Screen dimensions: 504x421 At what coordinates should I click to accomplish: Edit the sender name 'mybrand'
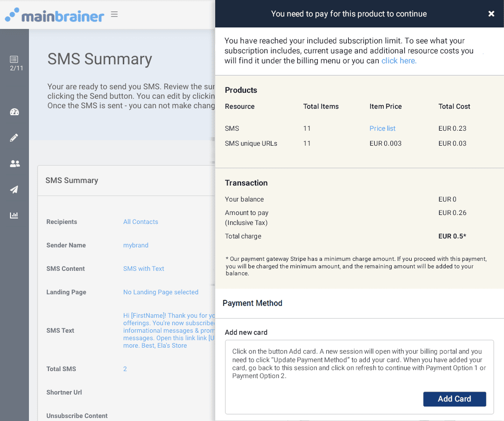pyautogui.click(x=136, y=245)
